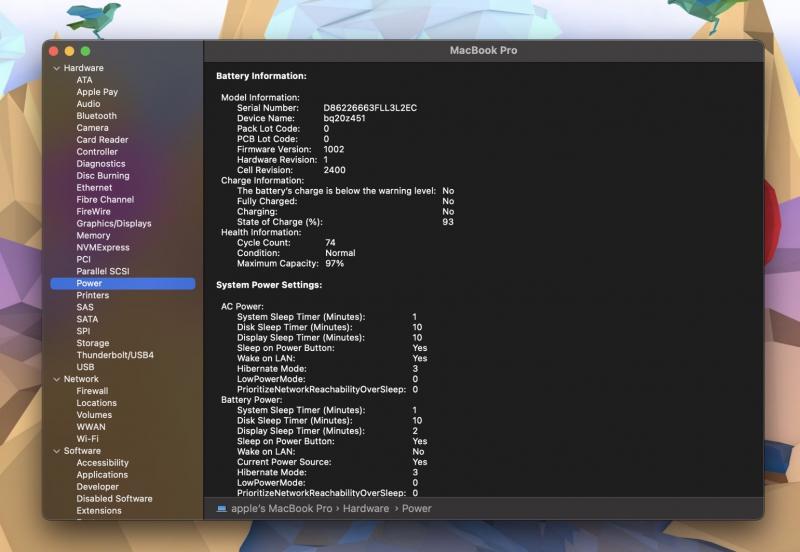The image size is (800, 552).
Task: Select Applications in the Software section
Action: click(x=102, y=475)
